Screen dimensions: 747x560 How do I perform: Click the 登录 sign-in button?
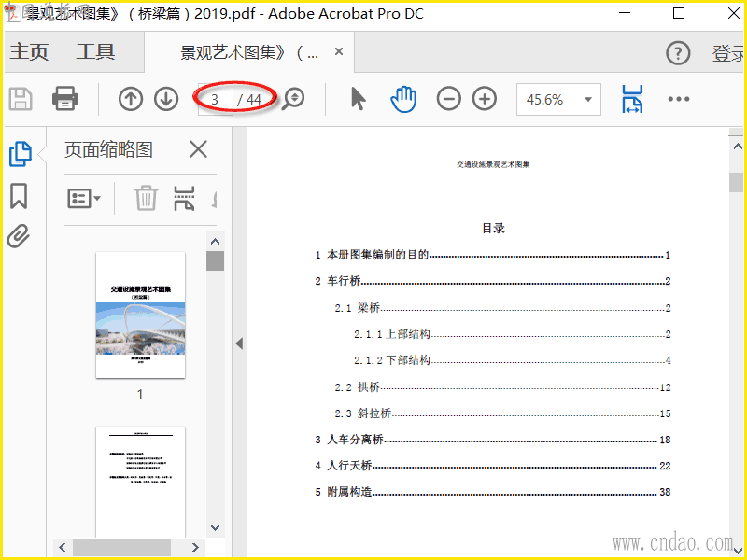tap(728, 53)
